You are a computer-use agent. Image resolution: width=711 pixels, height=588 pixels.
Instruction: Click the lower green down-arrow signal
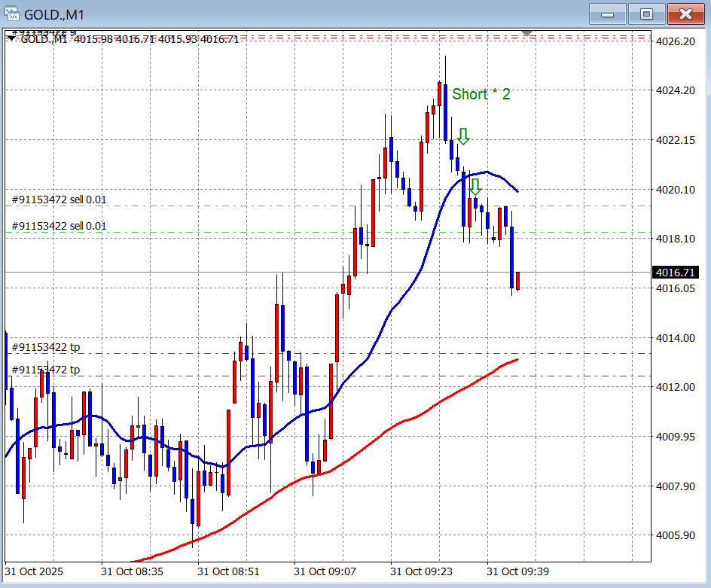[475, 186]
